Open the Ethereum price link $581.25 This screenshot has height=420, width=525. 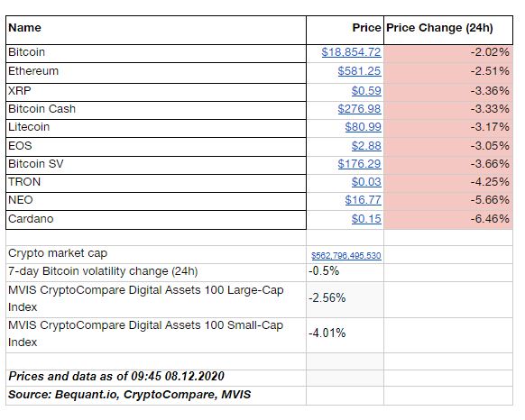click(x=359, y=71)
